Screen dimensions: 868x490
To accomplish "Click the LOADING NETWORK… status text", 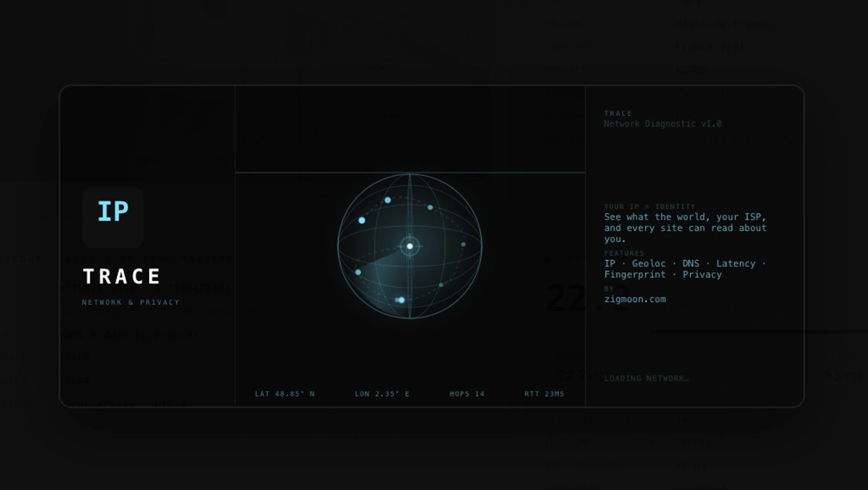I will [646, 378].
